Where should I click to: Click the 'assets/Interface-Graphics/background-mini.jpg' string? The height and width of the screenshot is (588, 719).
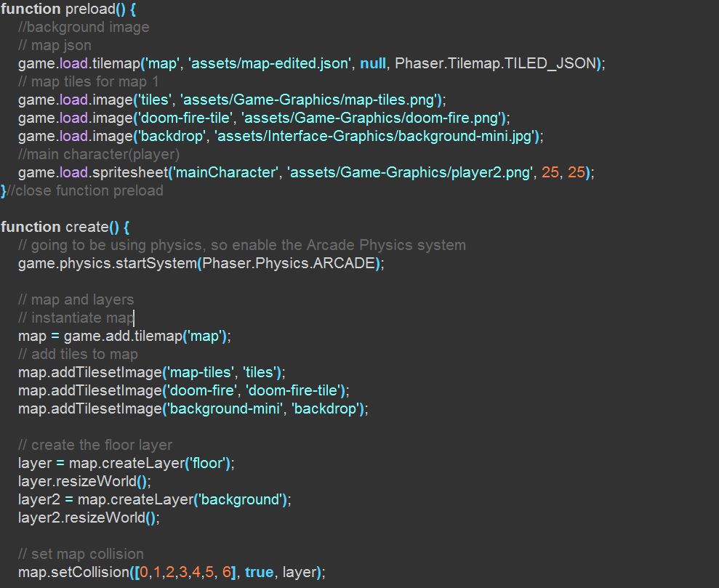(376, 136)
